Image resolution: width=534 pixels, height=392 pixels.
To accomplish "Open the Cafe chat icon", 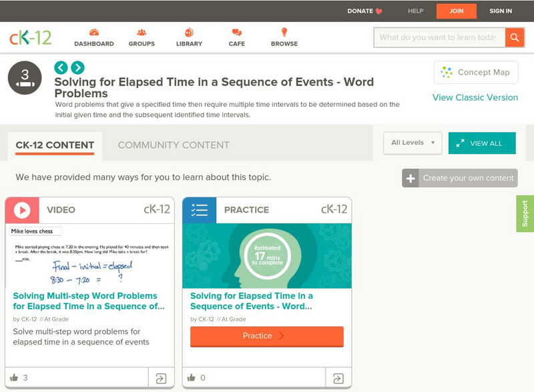I will (x=237, y=32).
